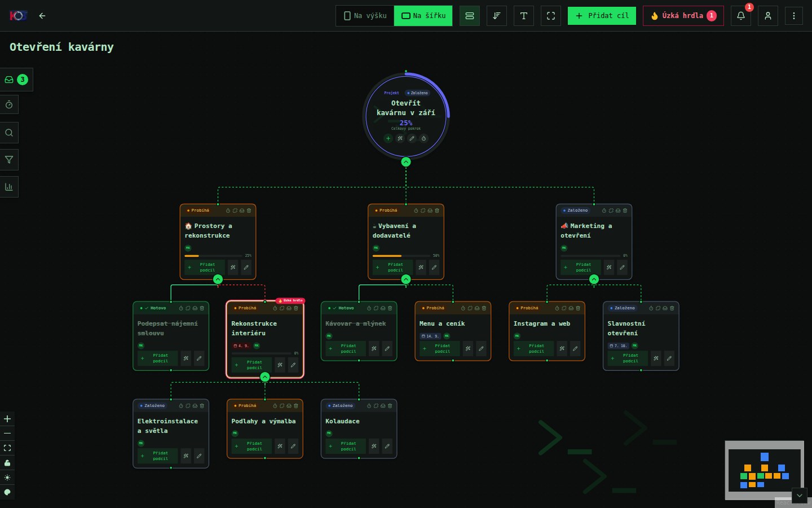Image resolution: width=812 pixels, height=508 pixels.
Task: Switch layout to Na výšku
Action: [x=365, y=16]
